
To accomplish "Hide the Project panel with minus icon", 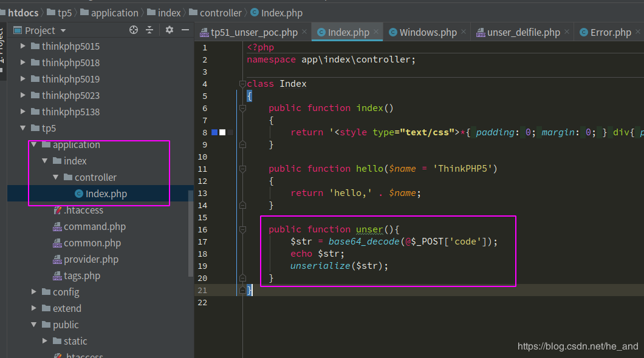I will point(185,30).
